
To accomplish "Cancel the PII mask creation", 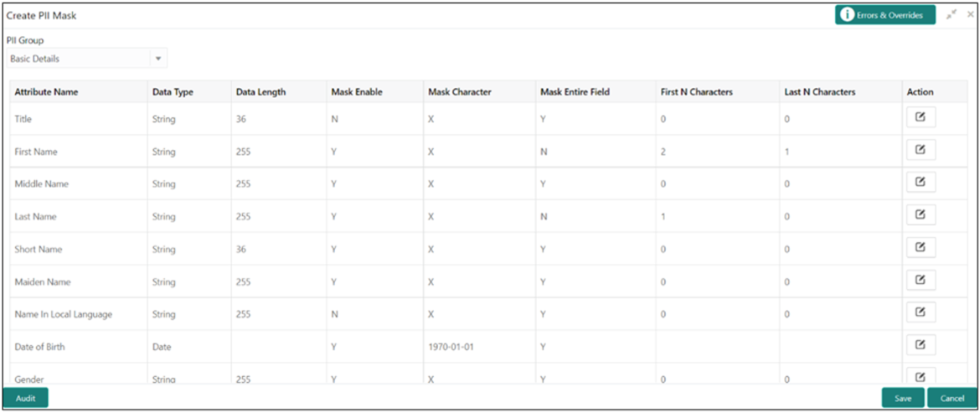I will (x=952, y=398).
